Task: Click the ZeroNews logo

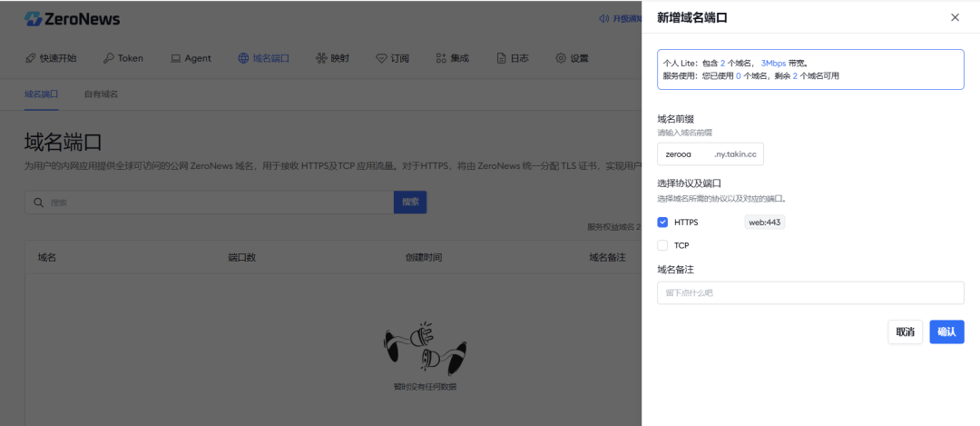Action: (72, 19)
